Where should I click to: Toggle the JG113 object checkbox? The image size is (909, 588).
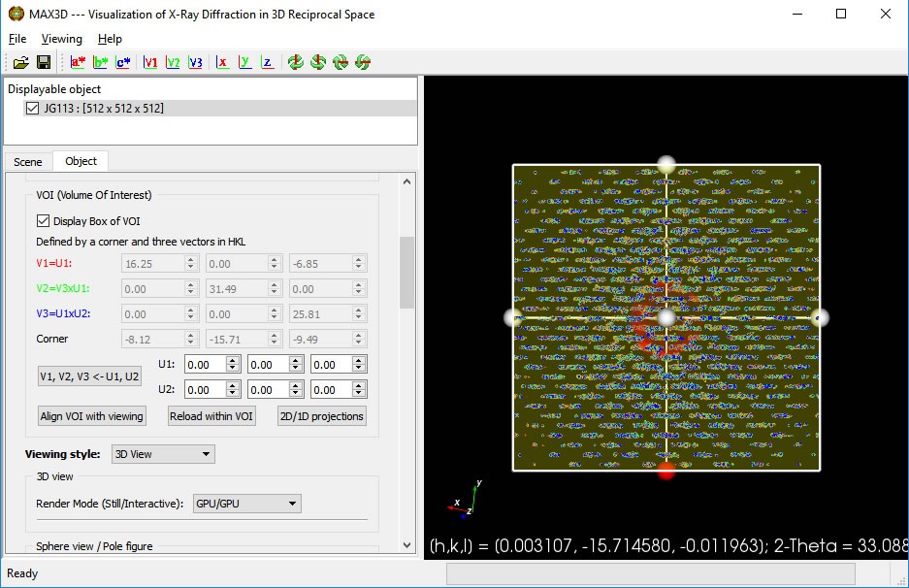[34, 109]
